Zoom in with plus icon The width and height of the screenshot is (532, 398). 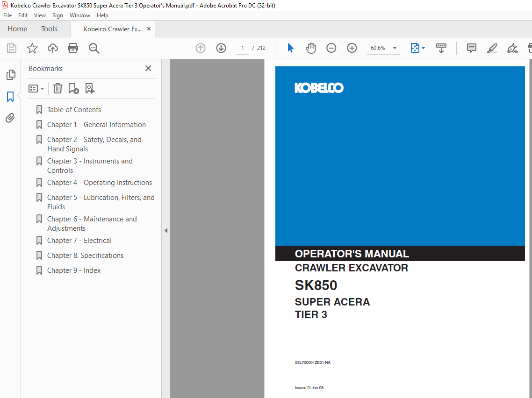tap(352, 48)
